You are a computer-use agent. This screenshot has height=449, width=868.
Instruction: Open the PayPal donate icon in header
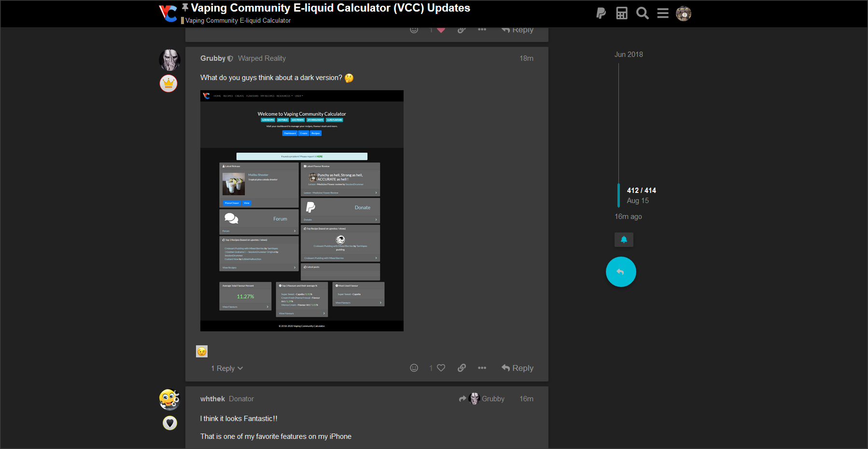[601, 14]
